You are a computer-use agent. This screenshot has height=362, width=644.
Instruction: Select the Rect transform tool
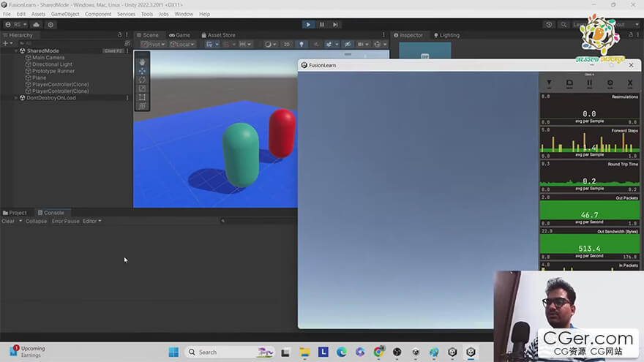tap(142, 97)
